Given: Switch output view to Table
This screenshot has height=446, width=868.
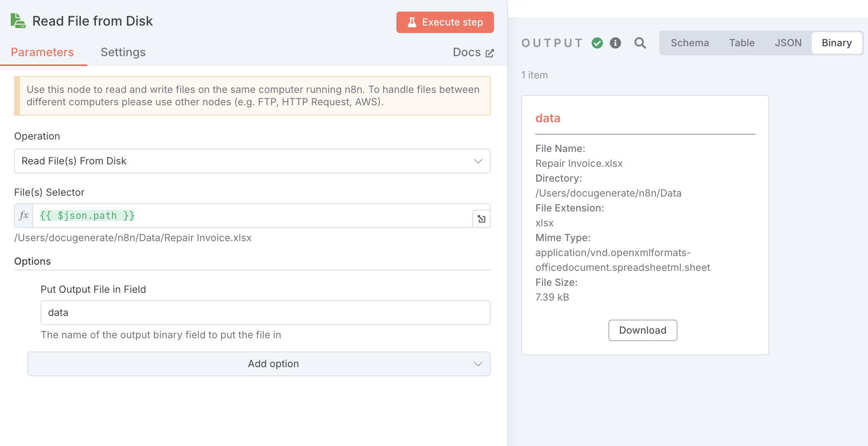Looking at the screenshot, I should (x=742, y=43).
